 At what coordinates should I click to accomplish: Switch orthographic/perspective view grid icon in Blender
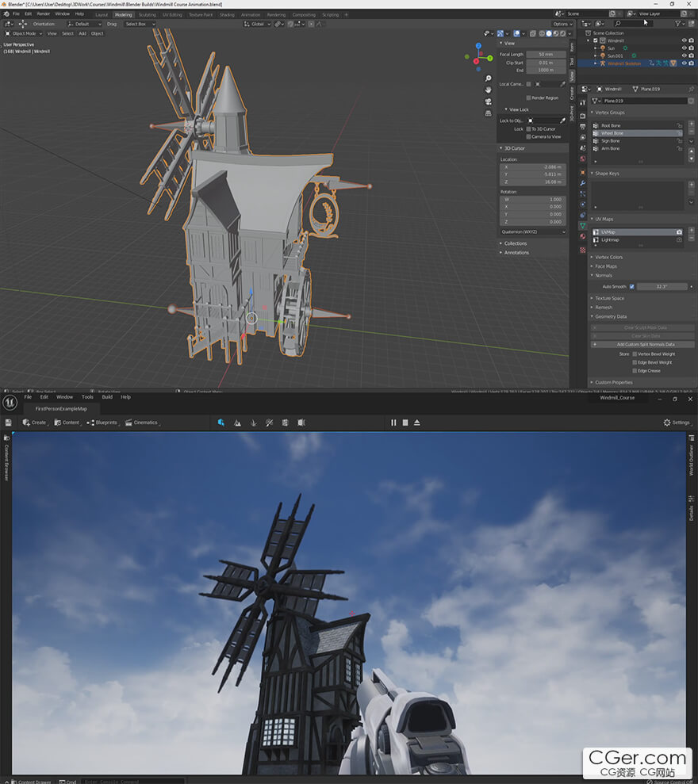pyautogui.click(x=488, y=113)
